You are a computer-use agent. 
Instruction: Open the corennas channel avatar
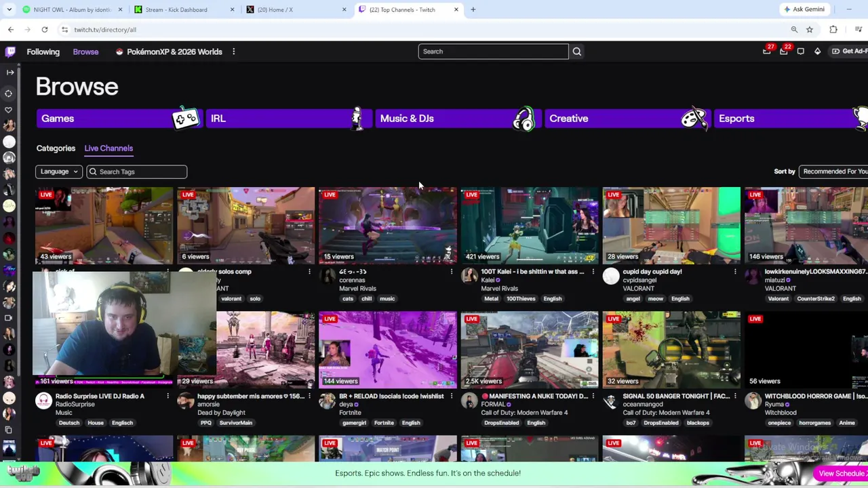click(x=328, y=276)
